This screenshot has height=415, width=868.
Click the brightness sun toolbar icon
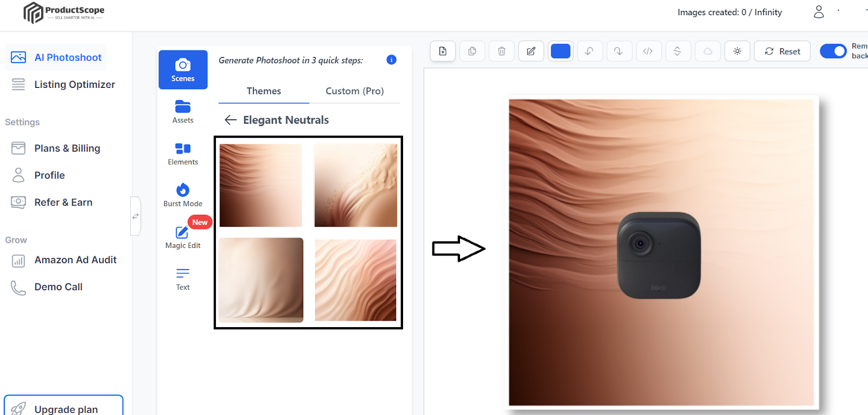737,51
